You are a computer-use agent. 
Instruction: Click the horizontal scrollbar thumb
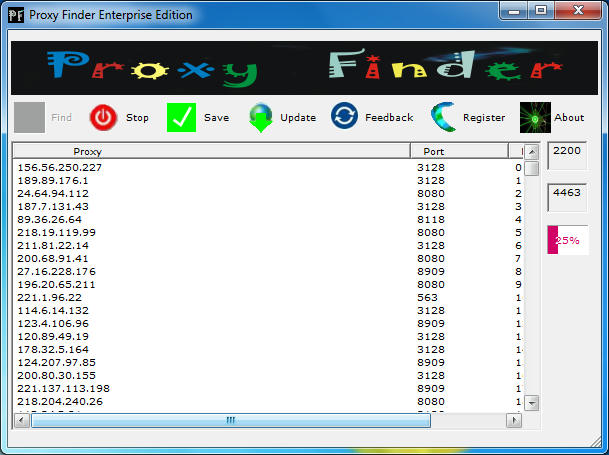(231, 420)
